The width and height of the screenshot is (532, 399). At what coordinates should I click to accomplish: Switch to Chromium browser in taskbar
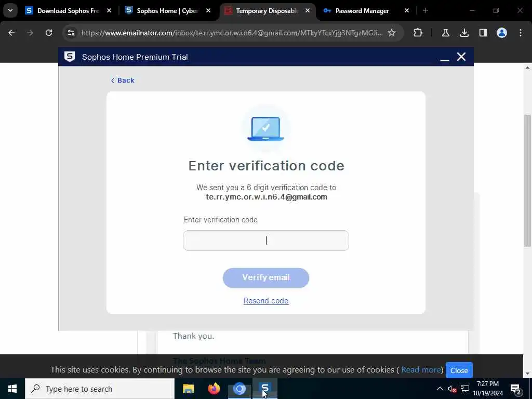(x=239, y=389)
